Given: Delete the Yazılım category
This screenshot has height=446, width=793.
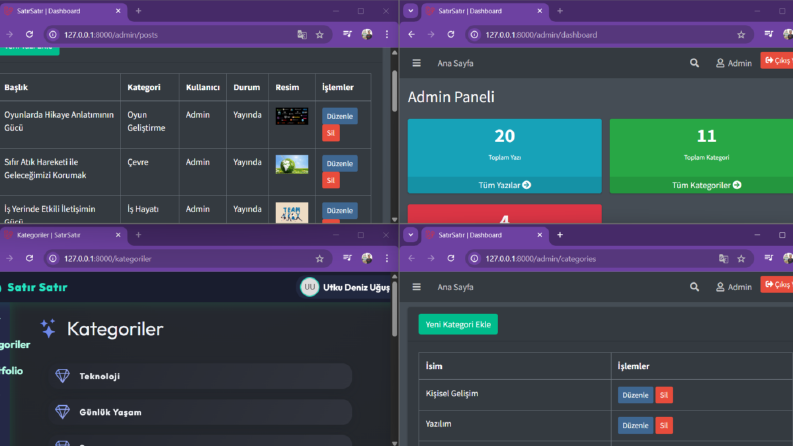Looking at the screenshot, I should tap(664, 425).
